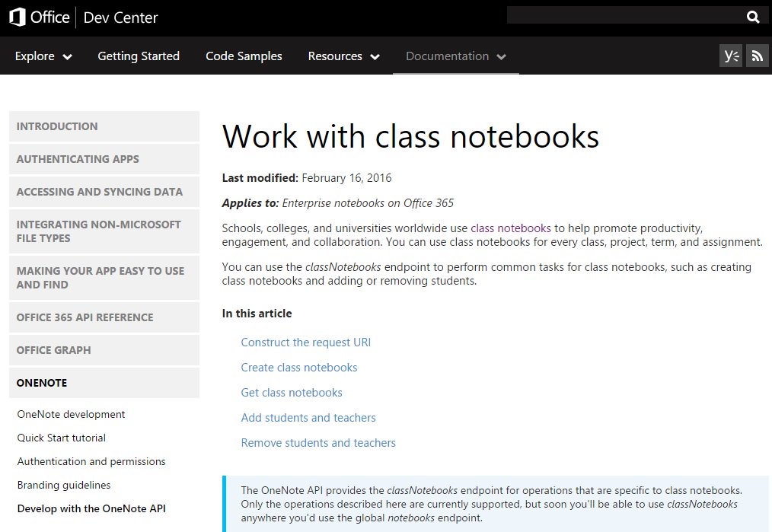
Task: Expand the Explore menu chevron
Action: pos(68,57)
